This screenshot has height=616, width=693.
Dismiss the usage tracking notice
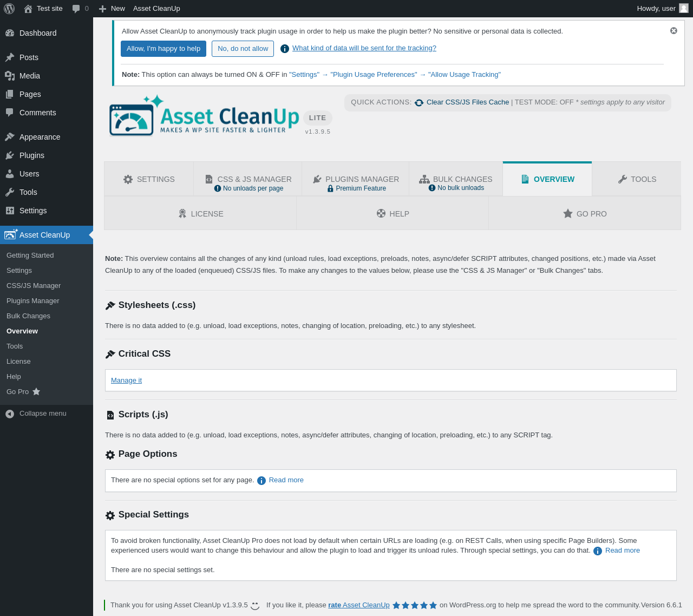click(674, 31)
